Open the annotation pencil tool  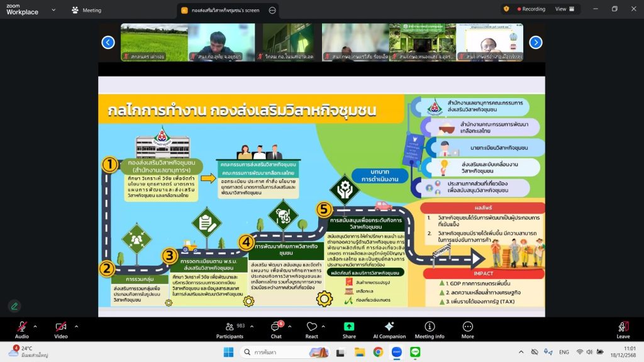click(14, 306)
